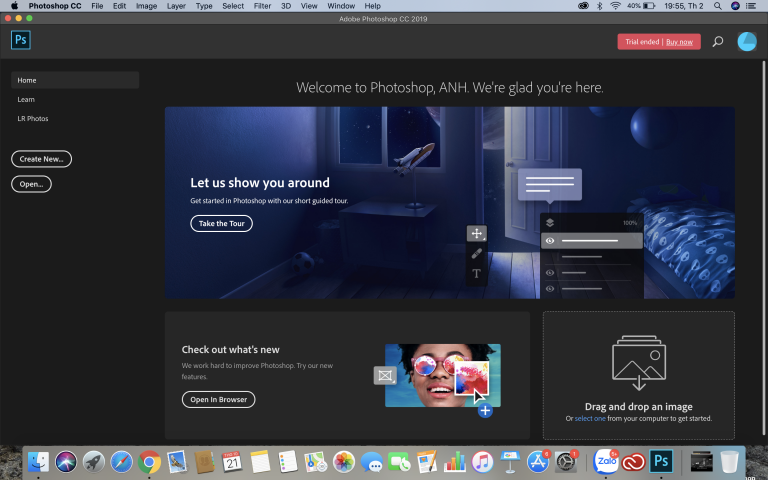Open System Preferences gear in dock
This screenshot has width=768, height=480.
coord(566,462)
